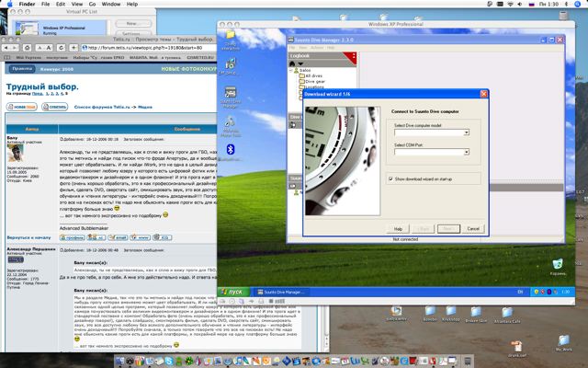This screenshot has height=368, width=588.
Task: Click Help button in Download wizard
Action: 398,229
